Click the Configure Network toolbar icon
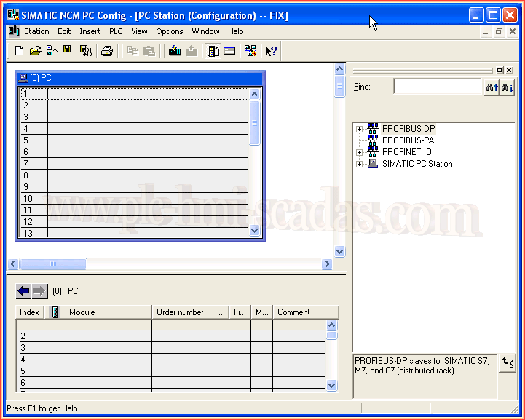The image size is (525, 420). (250, 51)
